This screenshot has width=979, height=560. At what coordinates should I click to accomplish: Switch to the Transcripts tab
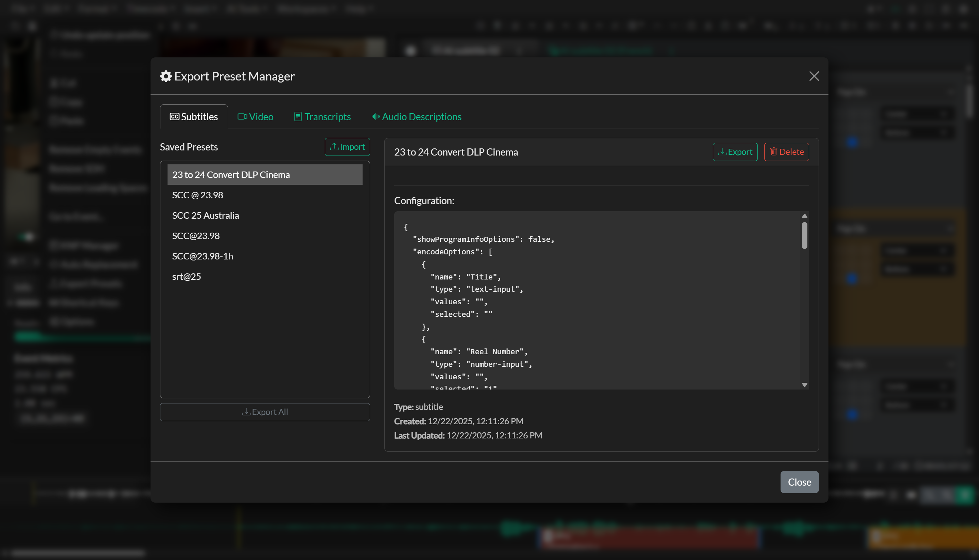click(x=322, y=116)
